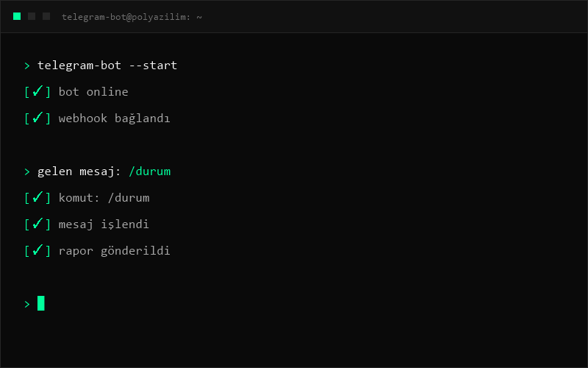The width and height of the screenshot is (588, 368).
Task: Click the prompt arrow before 'telegram-bot --start'
Action: 27,66
